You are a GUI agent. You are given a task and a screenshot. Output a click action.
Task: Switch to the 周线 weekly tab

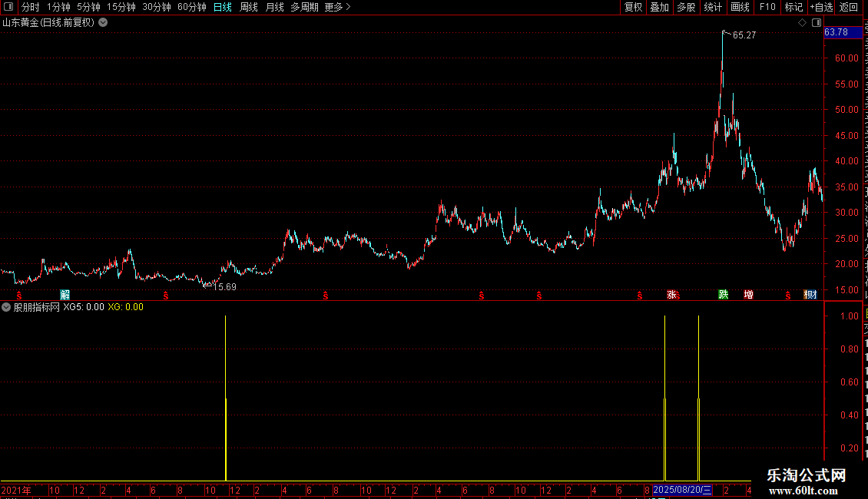coord(249,7)
